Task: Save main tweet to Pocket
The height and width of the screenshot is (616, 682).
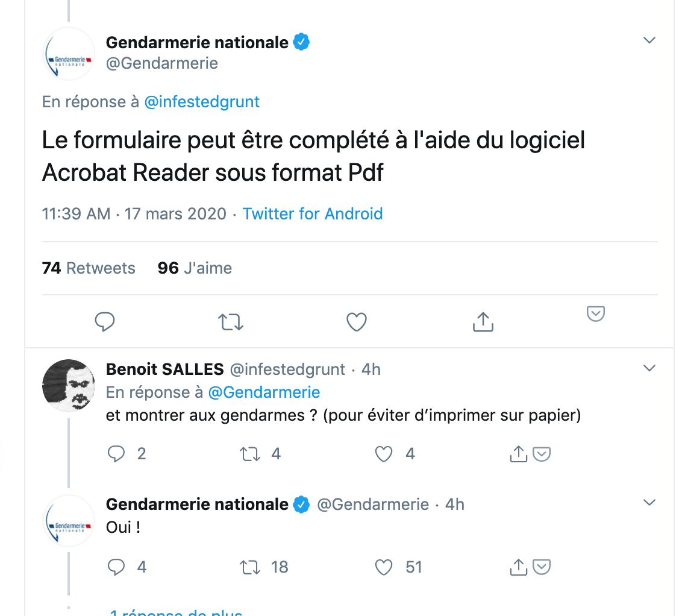Action: [x=595, y=313]
